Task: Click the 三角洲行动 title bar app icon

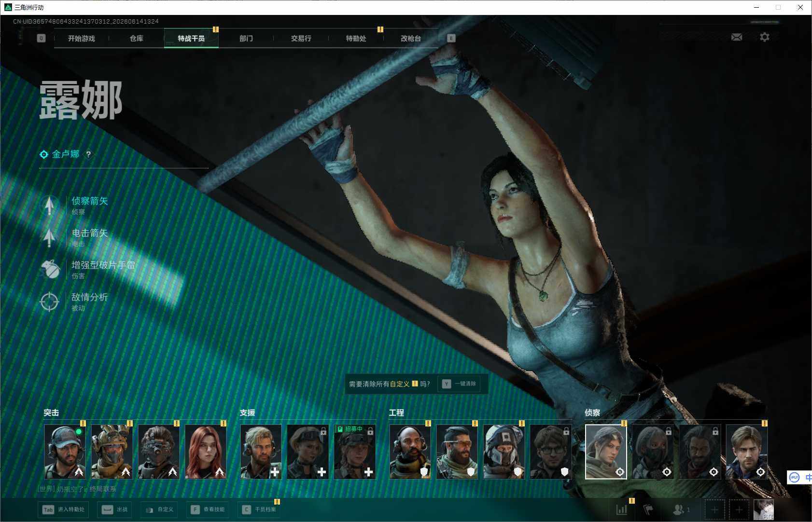Action: click(8, 7)
